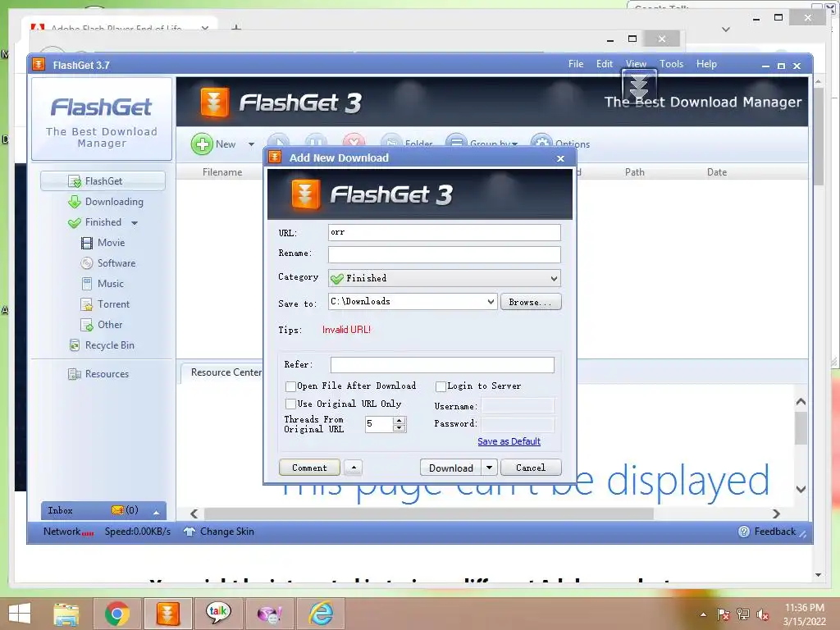This screenshot has width=840, height=630.
Task: Click the Rename input field
Action: [444, 254]
